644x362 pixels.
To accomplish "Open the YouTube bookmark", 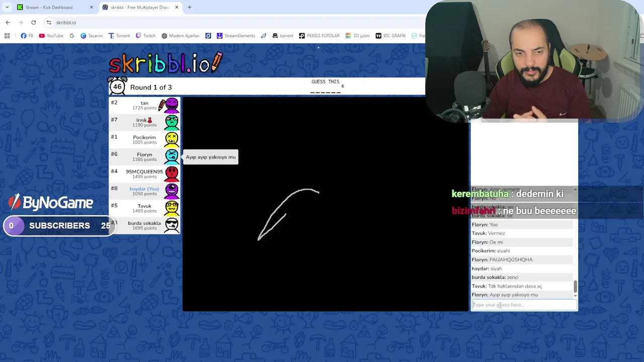I will [x=51, y=36].
